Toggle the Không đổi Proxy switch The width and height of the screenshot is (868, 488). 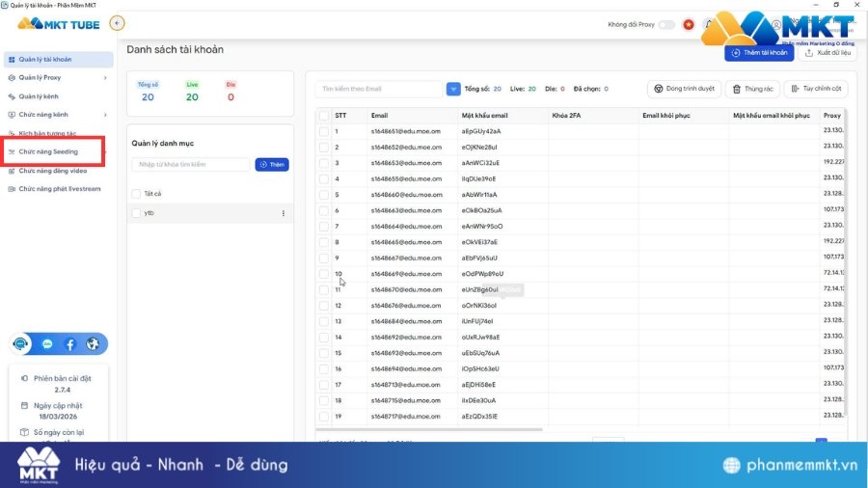(665, 24)
